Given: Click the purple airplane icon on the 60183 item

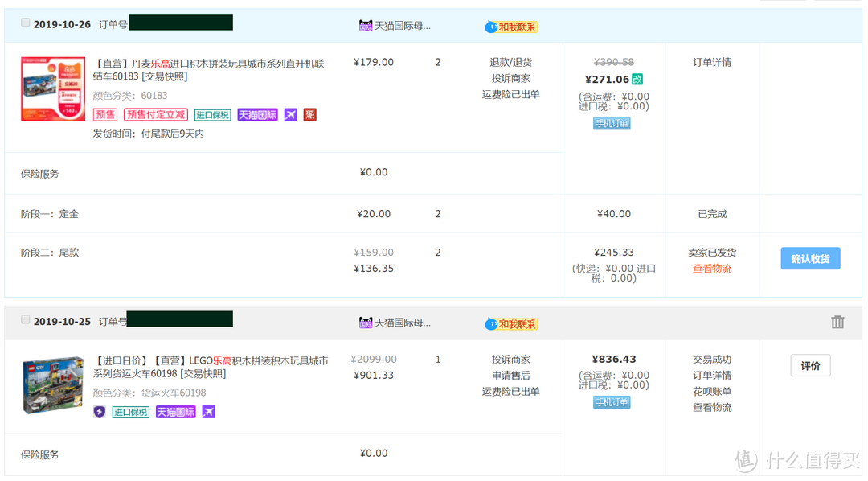Looking at the screenshot, I should pyautogui.click(x=291, y=115).
